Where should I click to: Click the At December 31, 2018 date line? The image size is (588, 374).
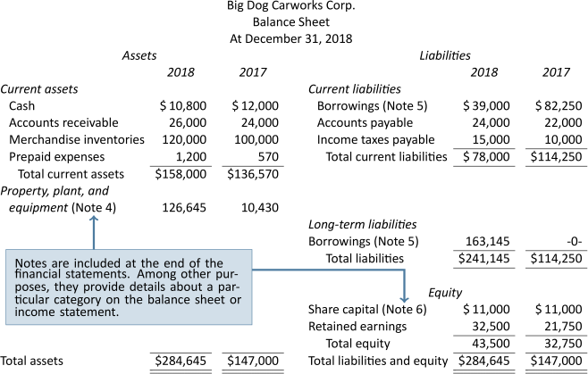pyautogui.click(x=291, y=38)
